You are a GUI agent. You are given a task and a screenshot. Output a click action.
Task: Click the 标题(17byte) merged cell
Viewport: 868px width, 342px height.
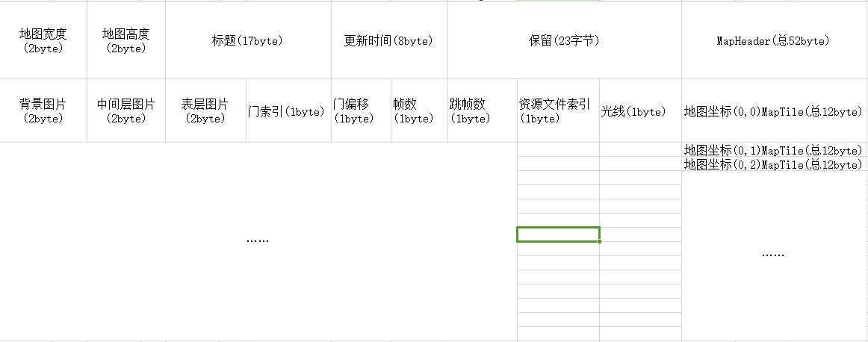pos(248,40)
